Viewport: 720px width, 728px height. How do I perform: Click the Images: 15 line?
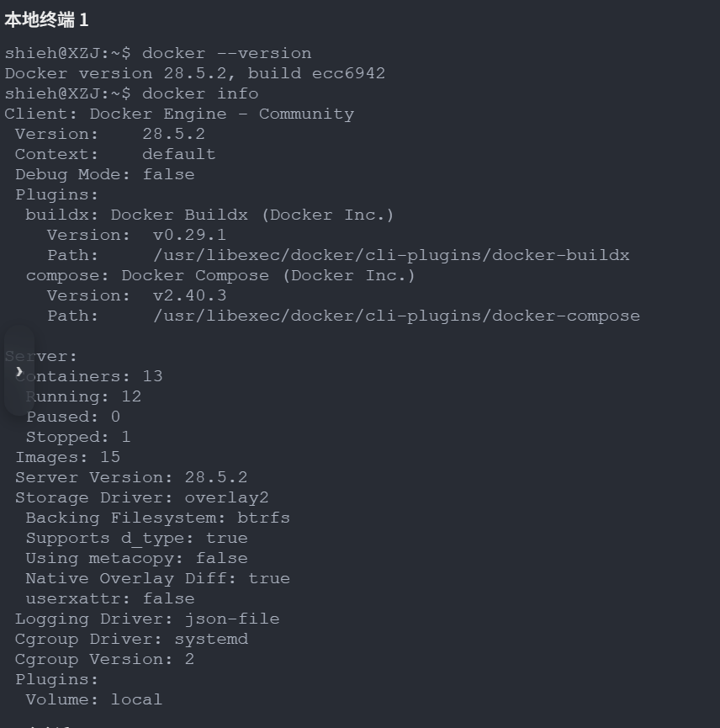pyautogui.click(x=67, y=457)
